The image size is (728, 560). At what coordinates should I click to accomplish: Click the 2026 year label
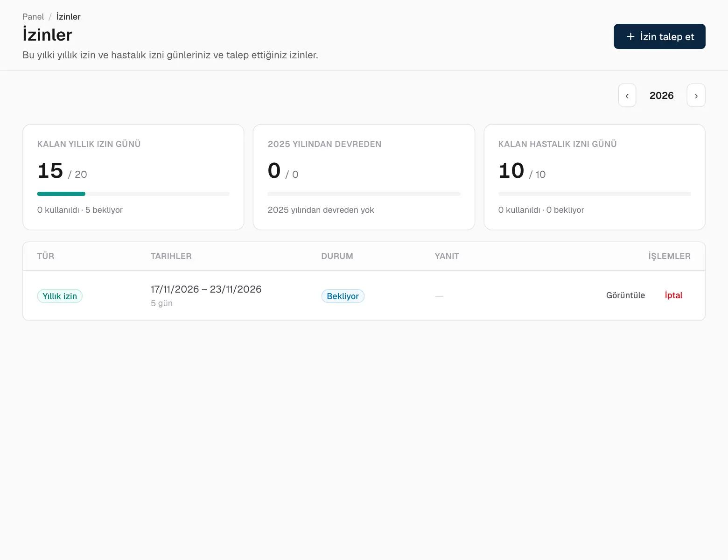[661, 96]
